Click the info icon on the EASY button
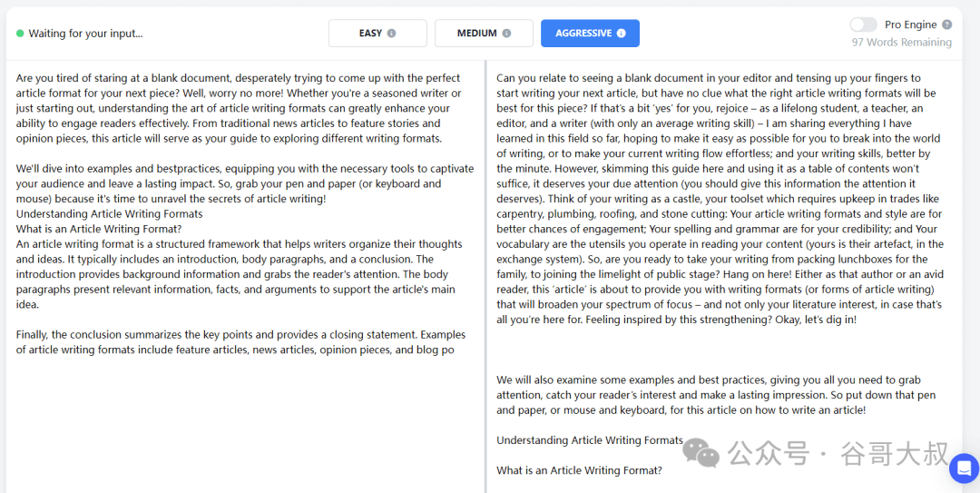The height and width of the screenshot is (493, 980). [x=391, y=34]
